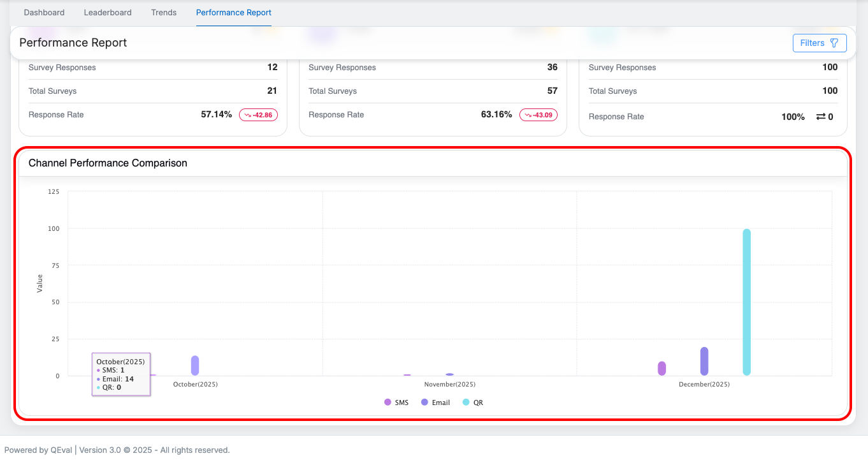Viewport: 868px width, 465px height.
Task: Click the Channel Performance Comparison heading
Action: [108, 163]
